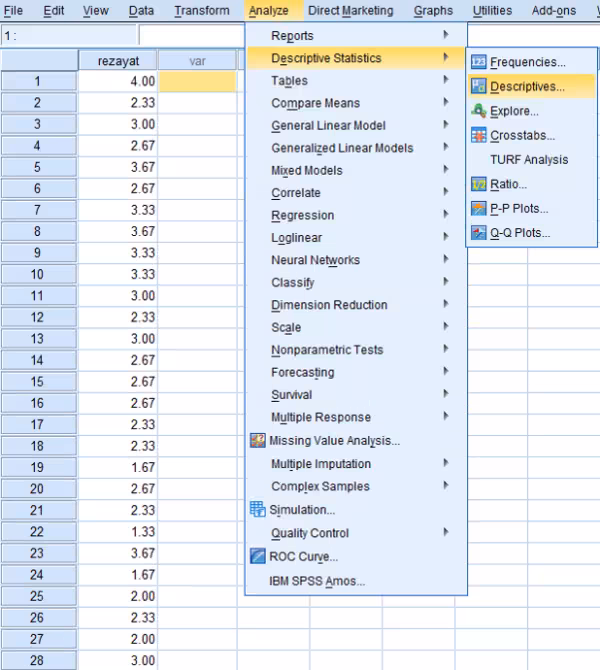The image size is (600, 670).
Task: Open the Graphs menu
Action: [x=433, y=11]
